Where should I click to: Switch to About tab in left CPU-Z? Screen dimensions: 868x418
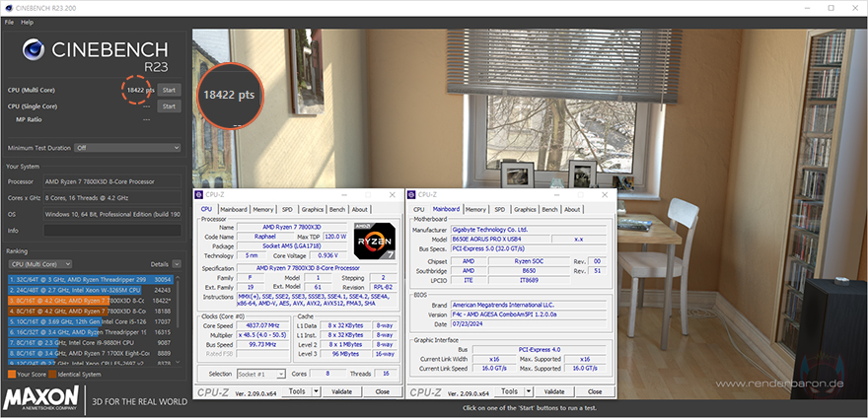point(360,209)
